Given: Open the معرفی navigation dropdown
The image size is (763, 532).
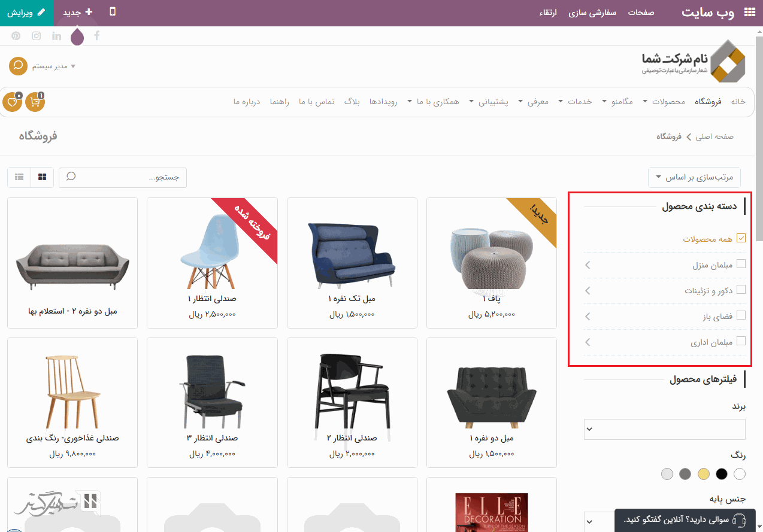Looking at the screenshot, I should [x=534, y=102].
